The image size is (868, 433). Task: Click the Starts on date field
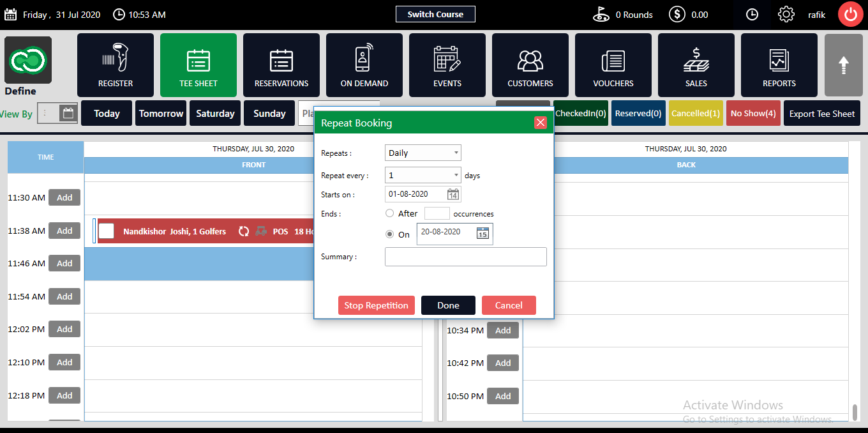[x=423, y=194]
